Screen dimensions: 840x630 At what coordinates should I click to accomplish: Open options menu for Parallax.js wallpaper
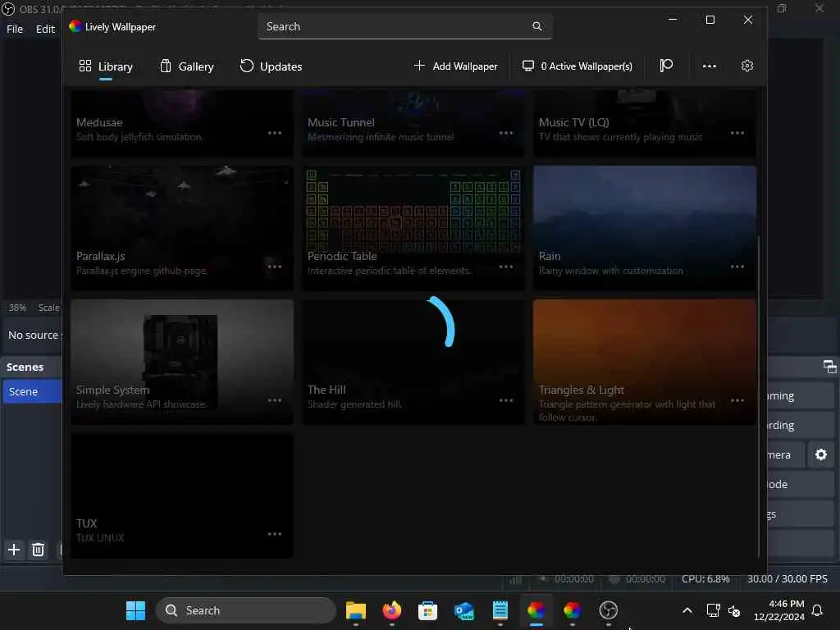(x=275, y=267)
